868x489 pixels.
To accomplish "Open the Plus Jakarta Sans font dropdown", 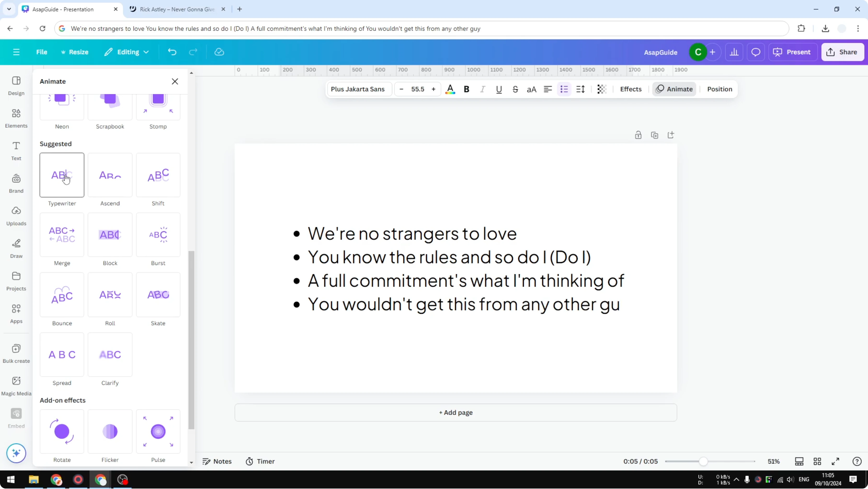I will click(x=359, y=89).
